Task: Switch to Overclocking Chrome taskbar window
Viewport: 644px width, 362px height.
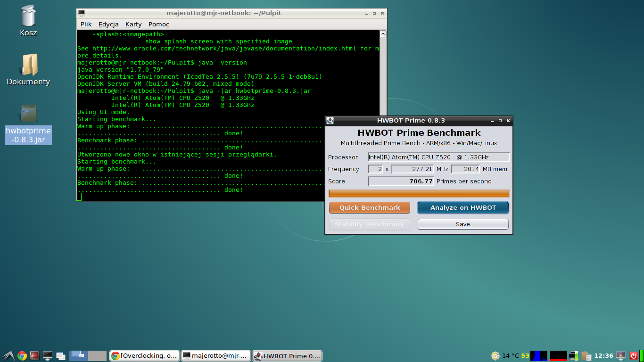Action: [x=145, y=356]
